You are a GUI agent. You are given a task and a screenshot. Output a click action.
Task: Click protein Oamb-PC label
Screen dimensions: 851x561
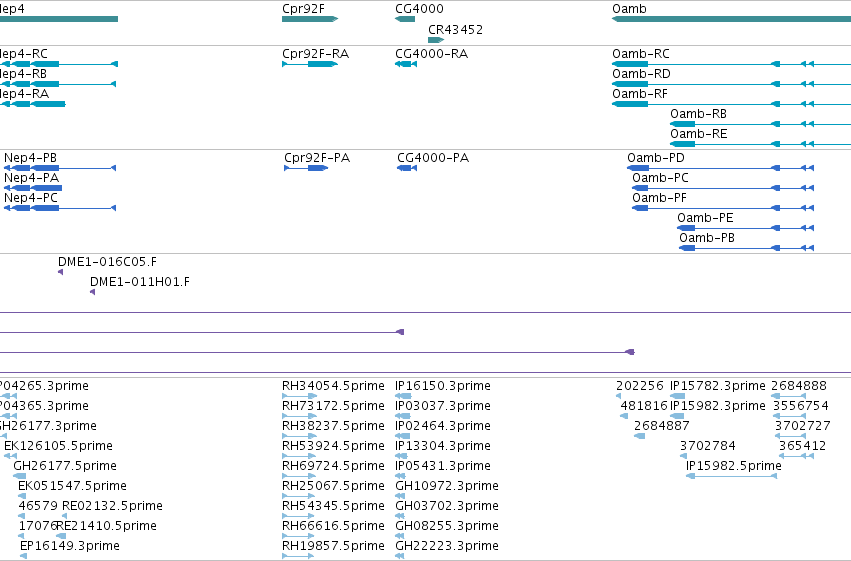click(660, 178)
